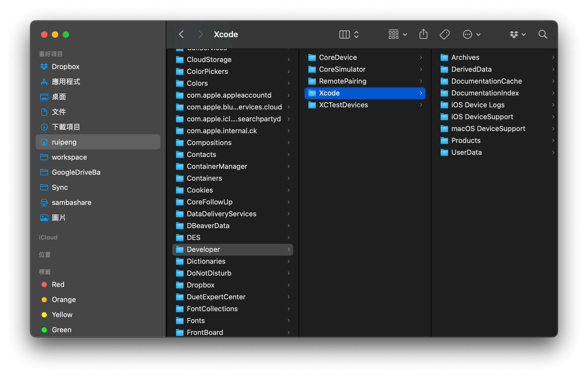The height and width of the screenshot is (377, 588).
Task: Open sambashare network location in sidebar
Action: click(x=98, y=203)
